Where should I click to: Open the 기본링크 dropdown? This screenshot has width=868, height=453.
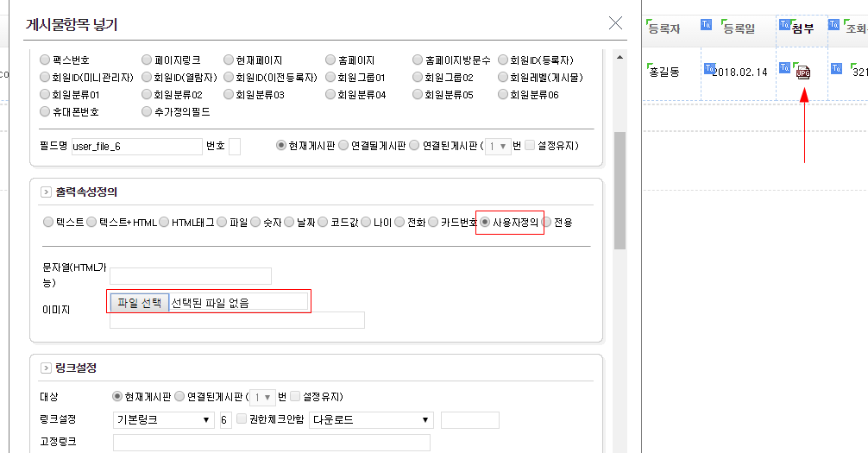[x=164, y=420]
